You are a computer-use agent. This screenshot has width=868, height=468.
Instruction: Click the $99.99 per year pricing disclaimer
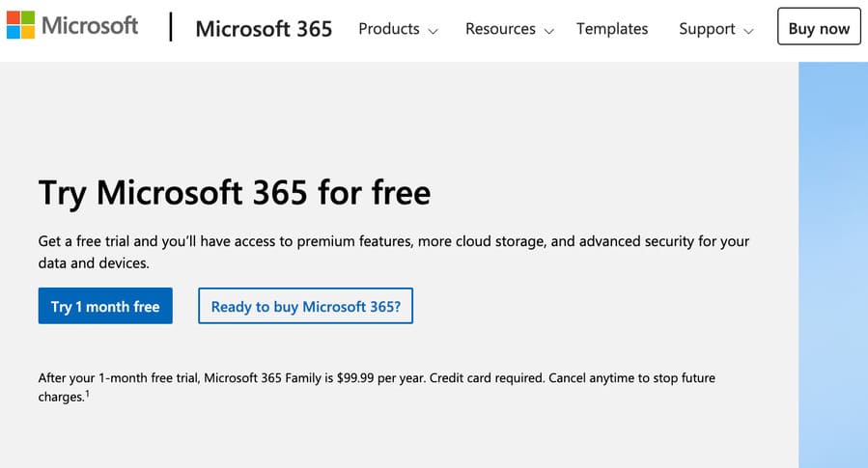point(377,387)
